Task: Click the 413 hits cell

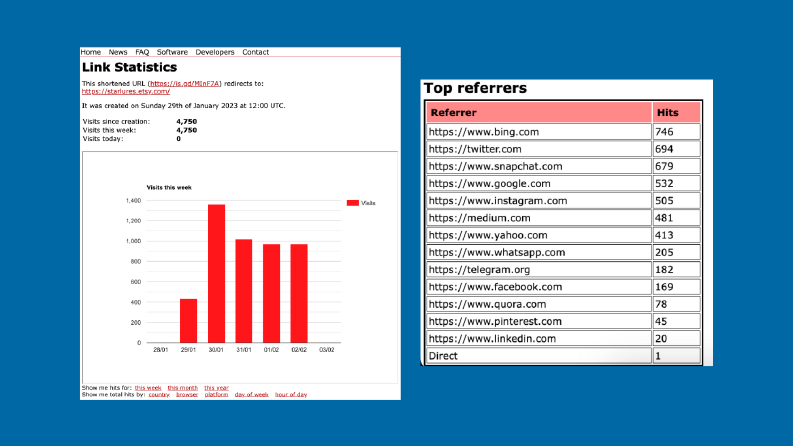Action: click(677, 235)
